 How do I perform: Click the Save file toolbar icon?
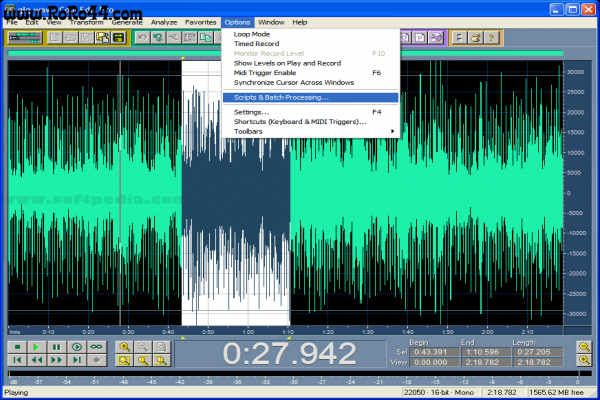coord(87,38)
